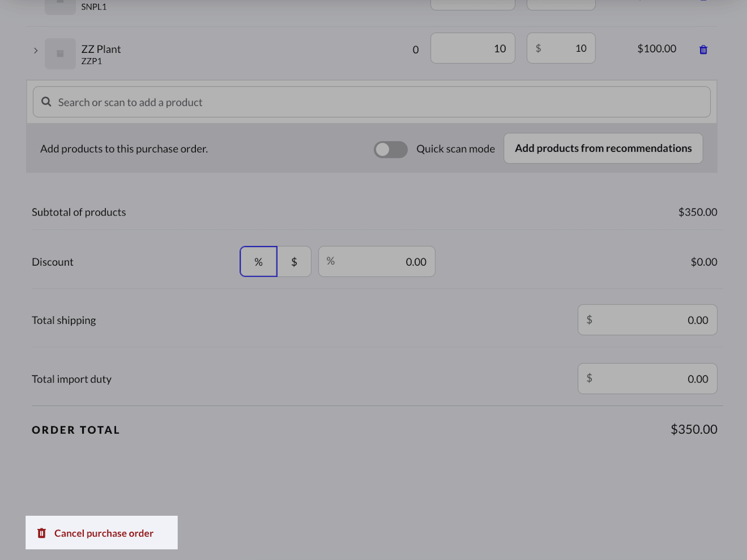Expand the ZZ Plant row chevron

36,51
